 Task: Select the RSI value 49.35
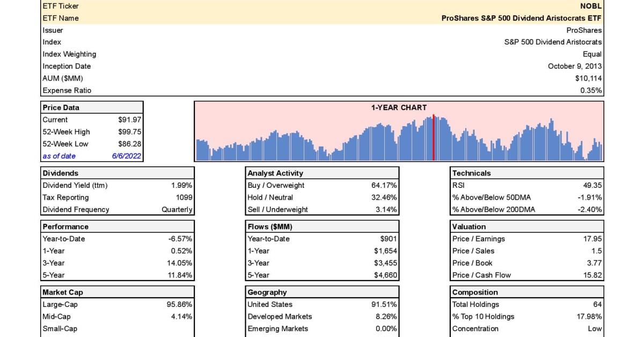click(x=593, y=185)
